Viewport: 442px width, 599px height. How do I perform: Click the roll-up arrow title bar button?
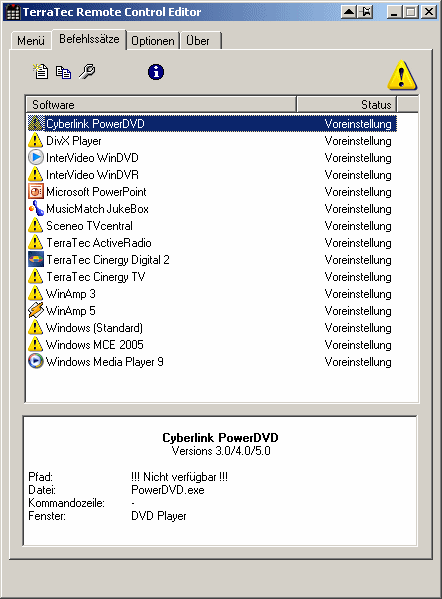(x=349, y=12)
